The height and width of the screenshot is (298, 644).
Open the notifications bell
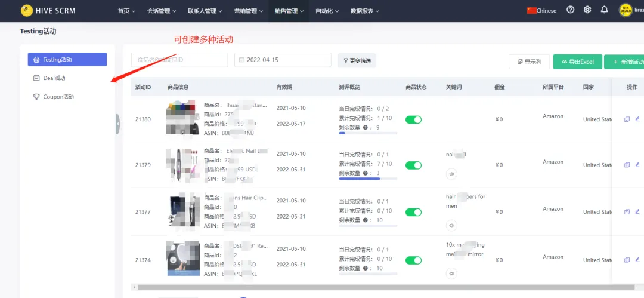pyautogui.click(x=604, y=10)
